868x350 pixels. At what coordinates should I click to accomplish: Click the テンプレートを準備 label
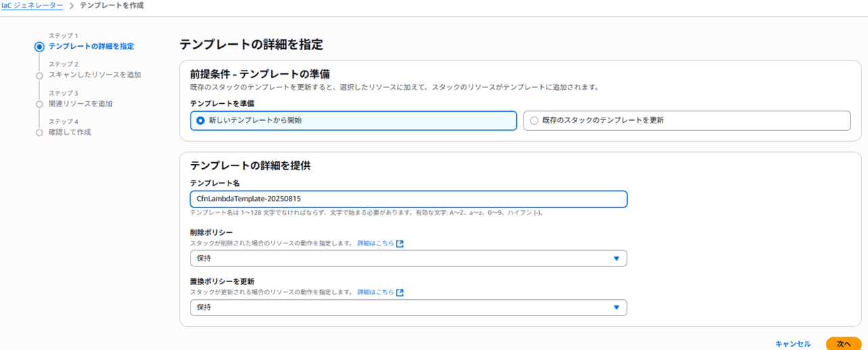[x=222, y=103]
